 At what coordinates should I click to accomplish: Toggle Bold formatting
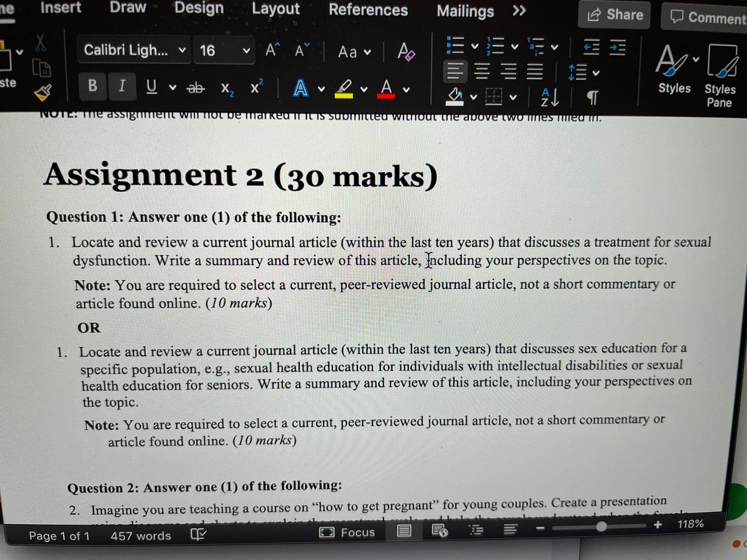pyautogui.click(x=93, y=86)
